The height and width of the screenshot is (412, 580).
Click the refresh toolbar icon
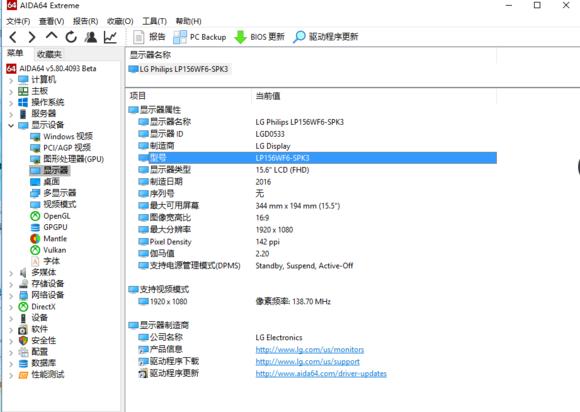(71, 37)
